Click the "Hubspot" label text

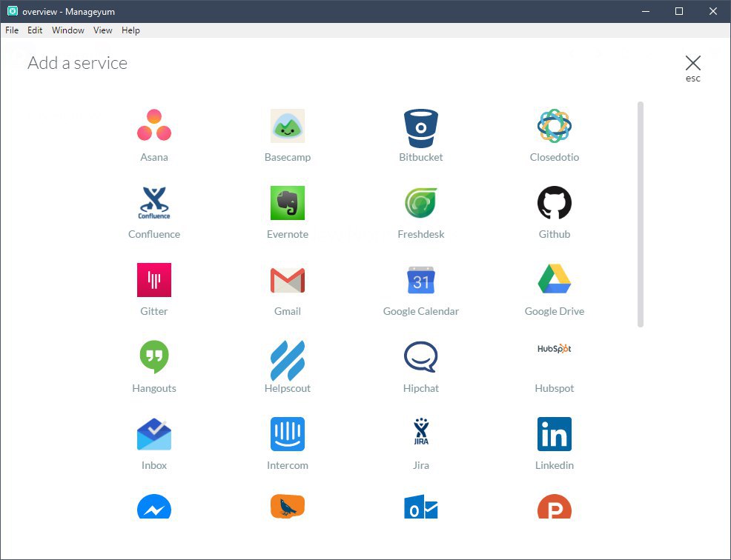click(x=555, y=388)
